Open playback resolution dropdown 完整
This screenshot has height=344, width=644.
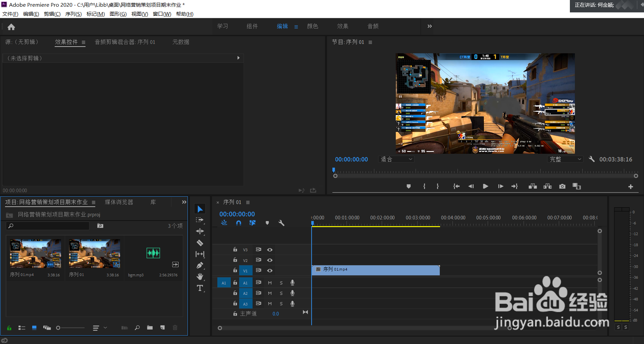(565, 159)
